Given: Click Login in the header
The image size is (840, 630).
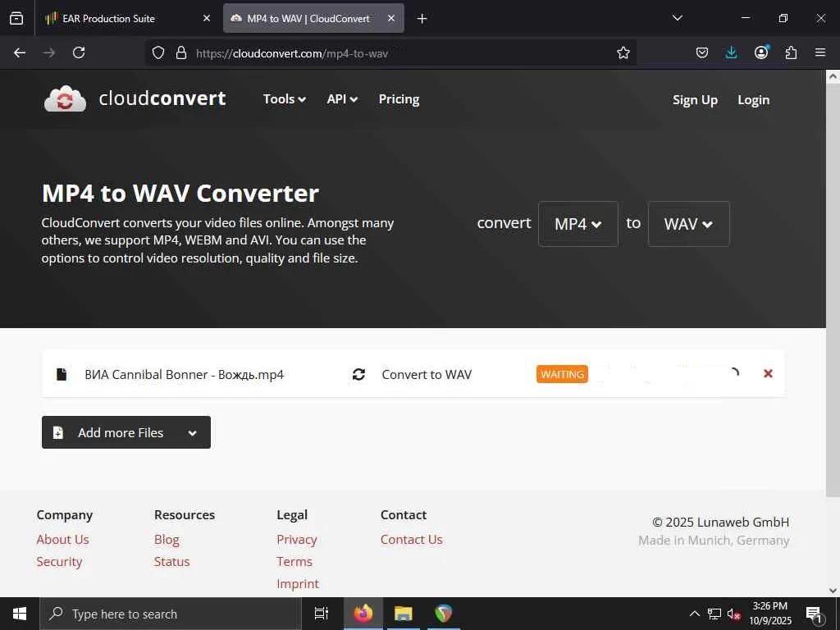Looking at the screenshot, I should 753,99.
